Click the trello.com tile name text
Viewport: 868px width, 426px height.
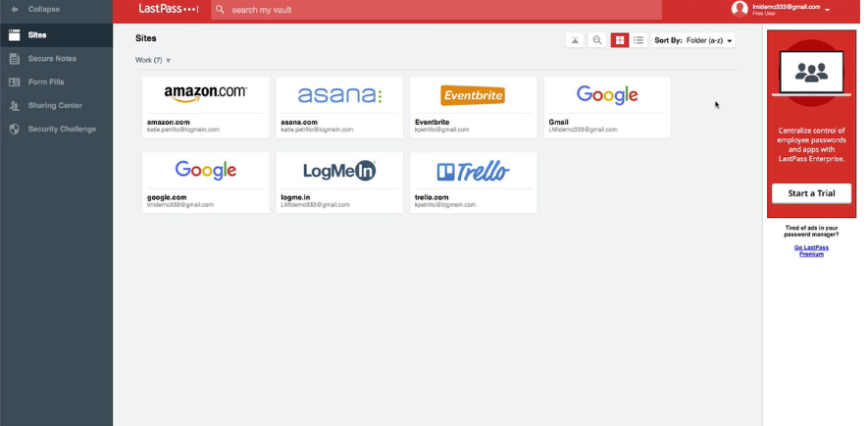432,197
